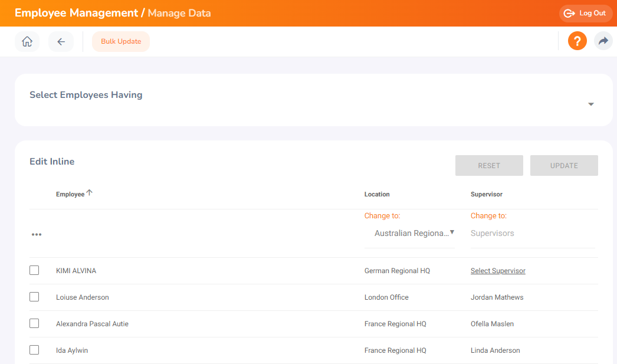The width and height of the screenshot is (617, 364).
Task: Go to the home page icon
Action: click(x=27, y=42)
